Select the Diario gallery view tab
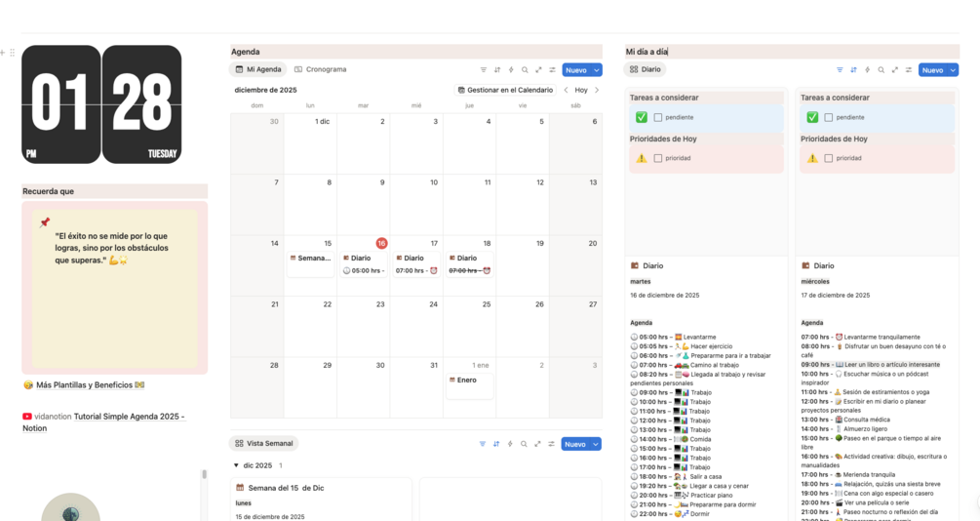 click(x=645, y=69)
